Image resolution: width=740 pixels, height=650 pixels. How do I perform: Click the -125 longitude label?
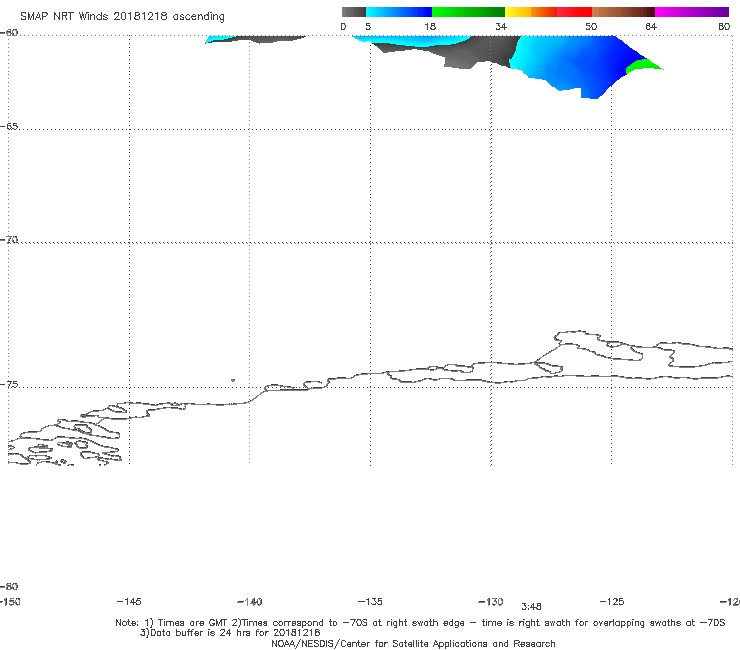pos(612,602)
